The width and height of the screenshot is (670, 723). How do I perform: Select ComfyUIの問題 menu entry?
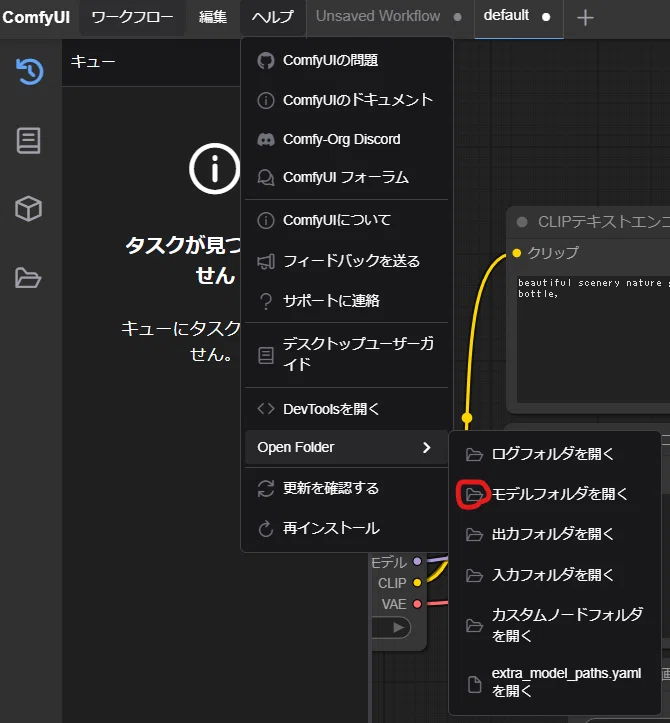point(347,60)
